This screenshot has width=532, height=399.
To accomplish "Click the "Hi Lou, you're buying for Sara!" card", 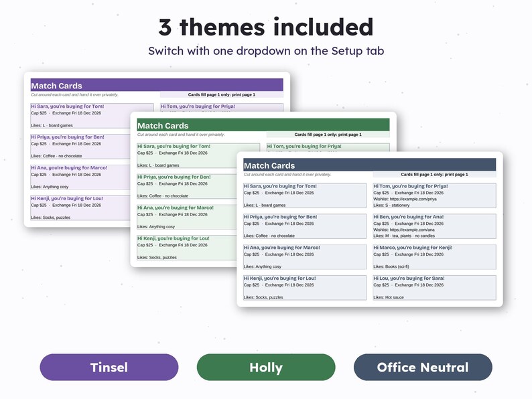I will pos(435,287).
